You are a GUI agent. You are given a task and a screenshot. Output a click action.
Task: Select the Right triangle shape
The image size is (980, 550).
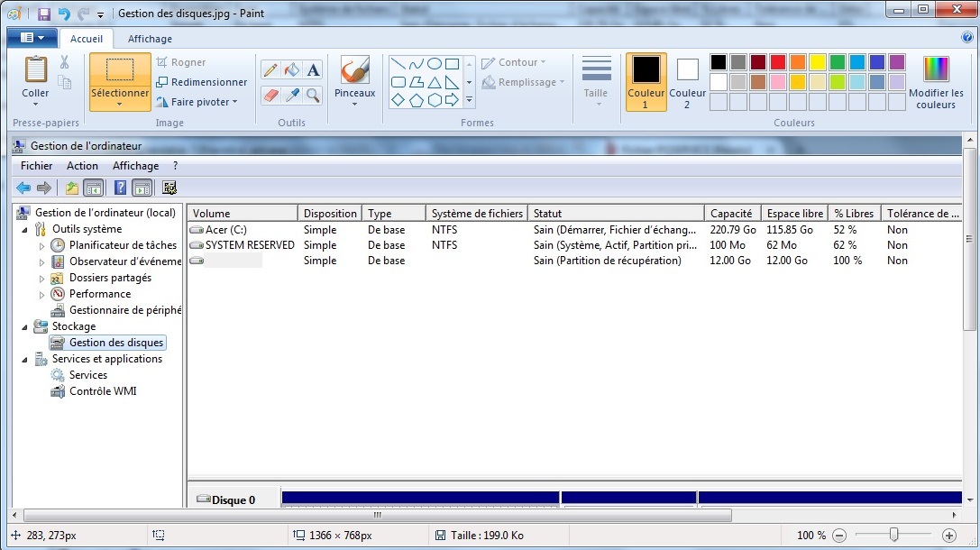coord(453,82)
